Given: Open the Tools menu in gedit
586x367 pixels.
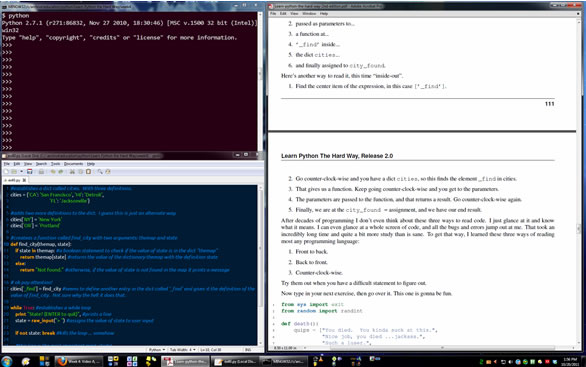Looking at the screenshot, I should tap(55, 164).
